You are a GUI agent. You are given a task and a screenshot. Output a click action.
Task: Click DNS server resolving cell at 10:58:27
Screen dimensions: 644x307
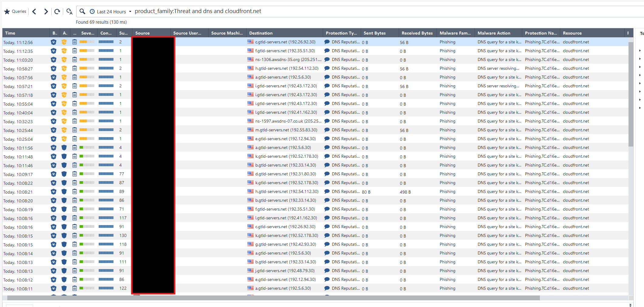(x=498, y=68)
